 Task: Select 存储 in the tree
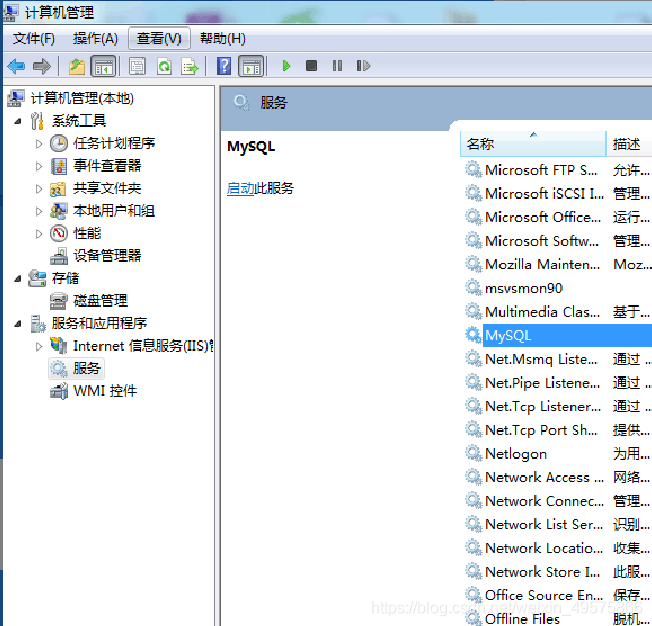click(x=65, y=278)
